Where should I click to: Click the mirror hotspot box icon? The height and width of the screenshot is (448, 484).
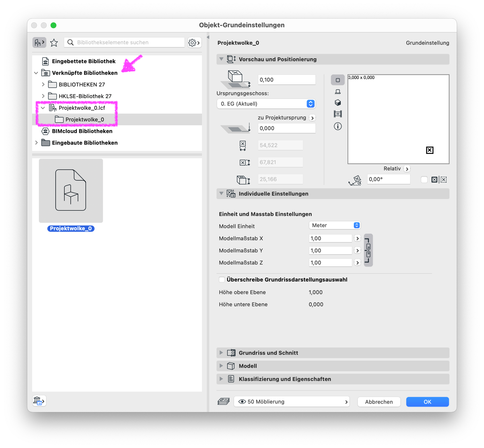click(434, 180)
